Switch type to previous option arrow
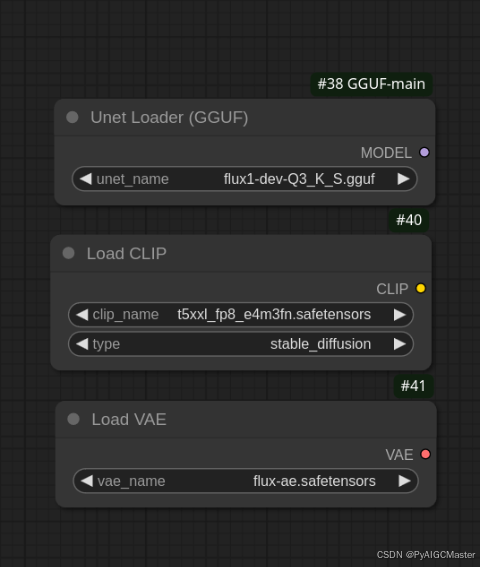Viewport: 480px width, 567px height. pyautogui.click(x=82, y=344)
